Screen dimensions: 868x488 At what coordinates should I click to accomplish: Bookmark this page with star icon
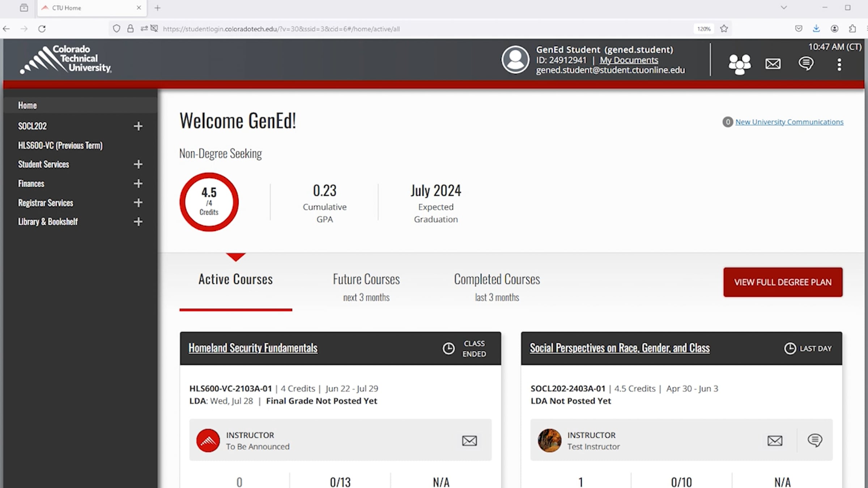[724, 29]
